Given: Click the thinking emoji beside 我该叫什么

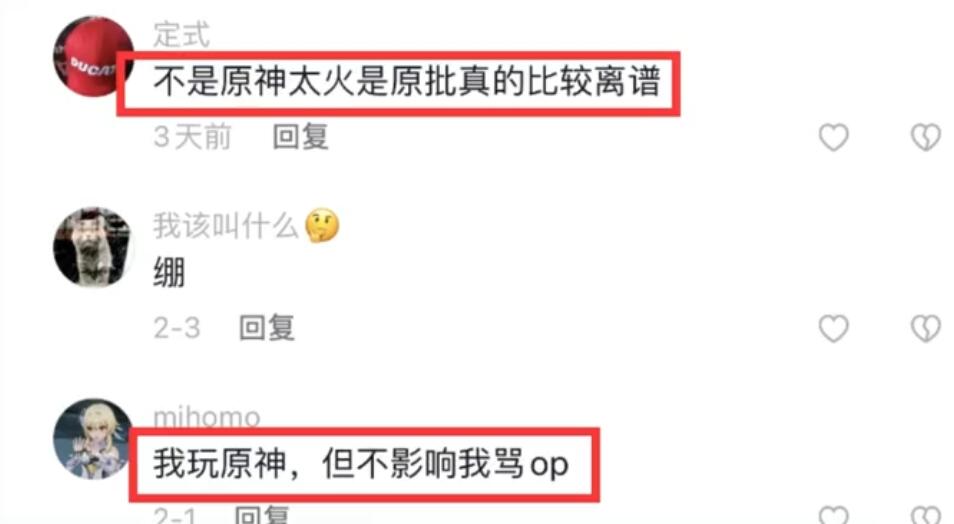Looking at the screenshot, I should pyautogui.click(x=322, y=226).
